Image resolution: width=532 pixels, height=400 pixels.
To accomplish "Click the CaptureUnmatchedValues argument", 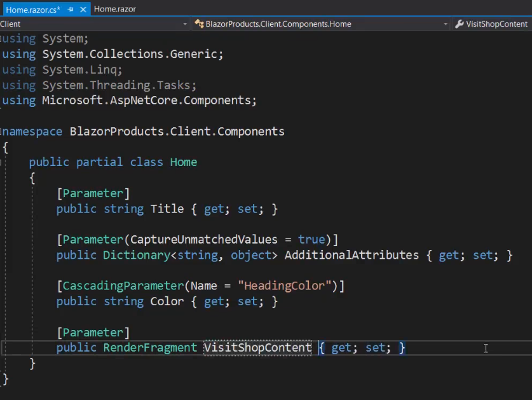I will pos(203,240).
